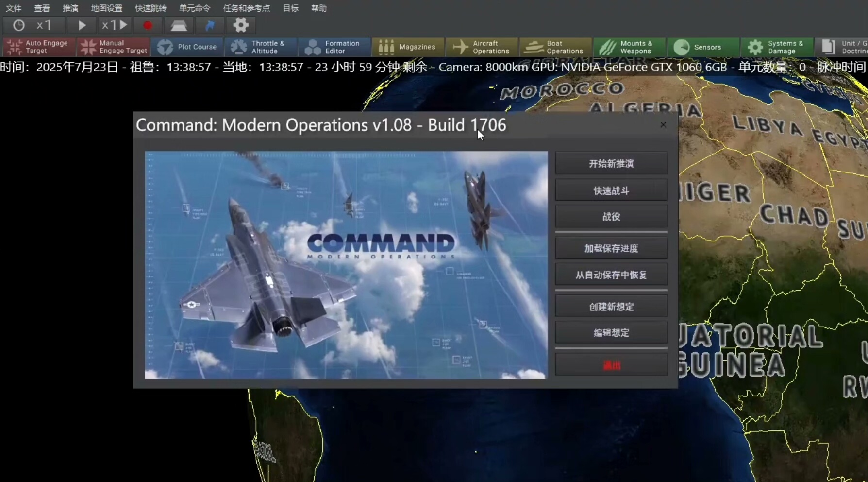Click the 战役 button
This screenshot has height=482, width=868.
pyautogui.click(x=611, y=217)
